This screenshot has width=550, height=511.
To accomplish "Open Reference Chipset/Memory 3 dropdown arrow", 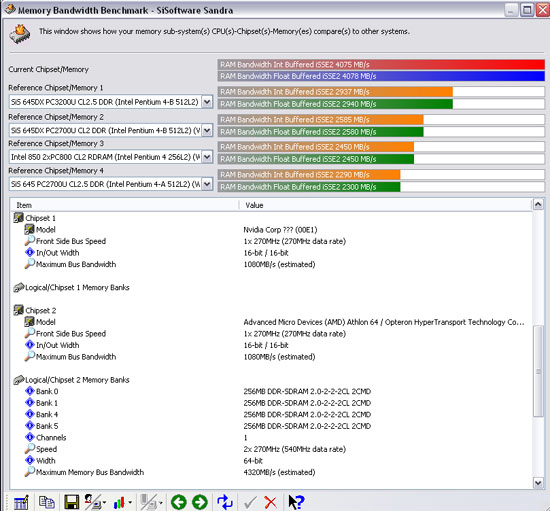I will coord(207,157).
